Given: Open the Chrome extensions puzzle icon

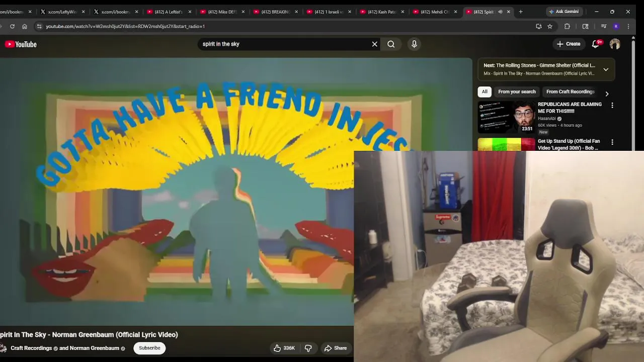Looking at the screenshot, I should coord(567,26).
